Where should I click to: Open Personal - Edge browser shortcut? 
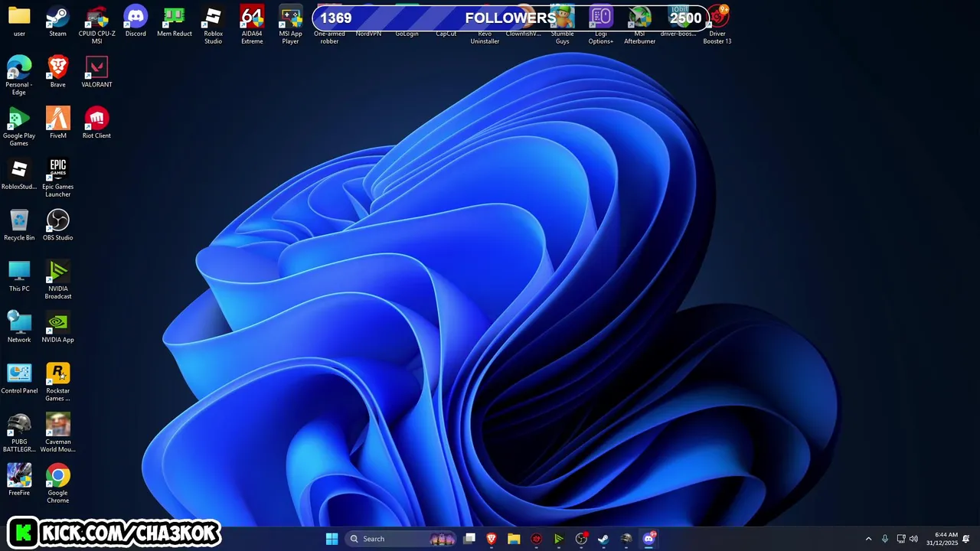coord(19,67)
